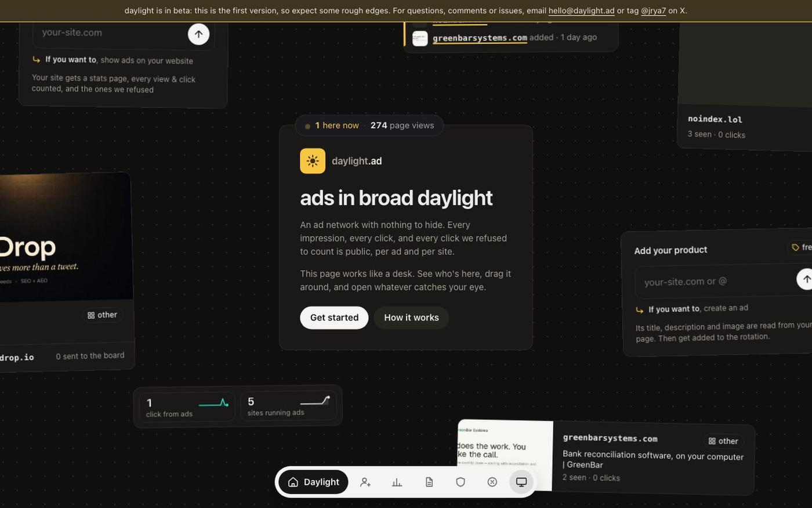Open greenbarsystems.com link added 1 day ago
This screenshot has width=812, height=508.
click(480, 38)
